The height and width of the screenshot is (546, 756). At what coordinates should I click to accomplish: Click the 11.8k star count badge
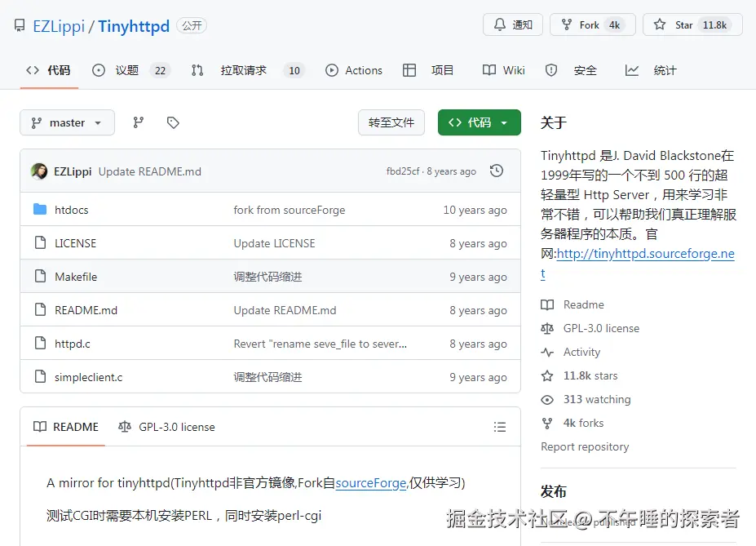point(714,24)
